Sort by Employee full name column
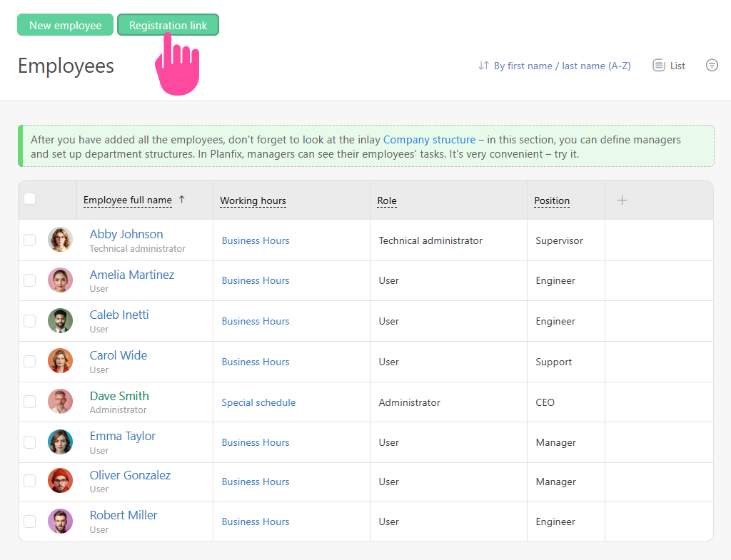 (128, 200)
